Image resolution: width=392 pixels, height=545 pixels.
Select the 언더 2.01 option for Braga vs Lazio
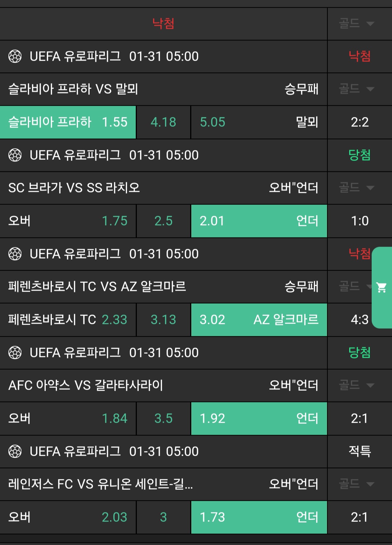pos(259,221)
